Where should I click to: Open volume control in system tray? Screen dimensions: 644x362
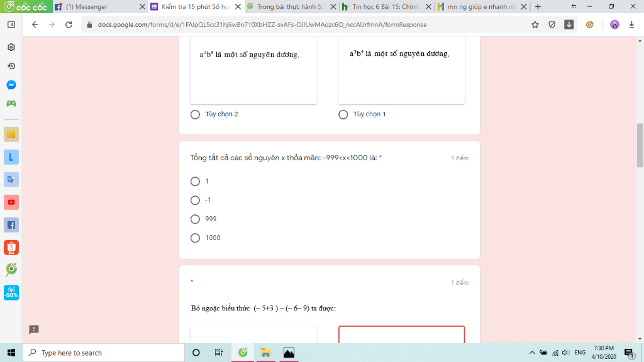tap(565, 353)
